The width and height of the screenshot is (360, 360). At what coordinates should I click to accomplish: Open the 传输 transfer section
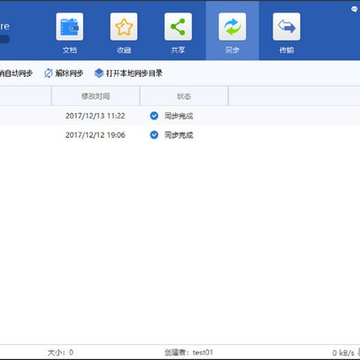[x=286, y=33]
